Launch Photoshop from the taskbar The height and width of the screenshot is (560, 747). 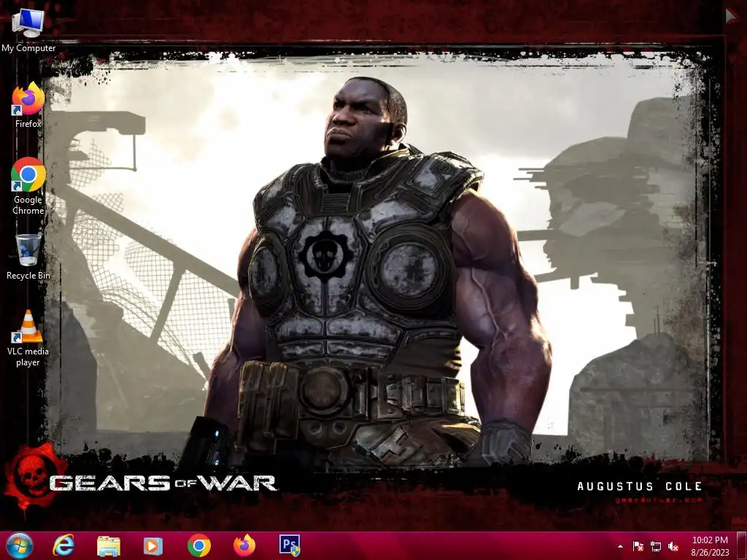[x=290, y=545]
